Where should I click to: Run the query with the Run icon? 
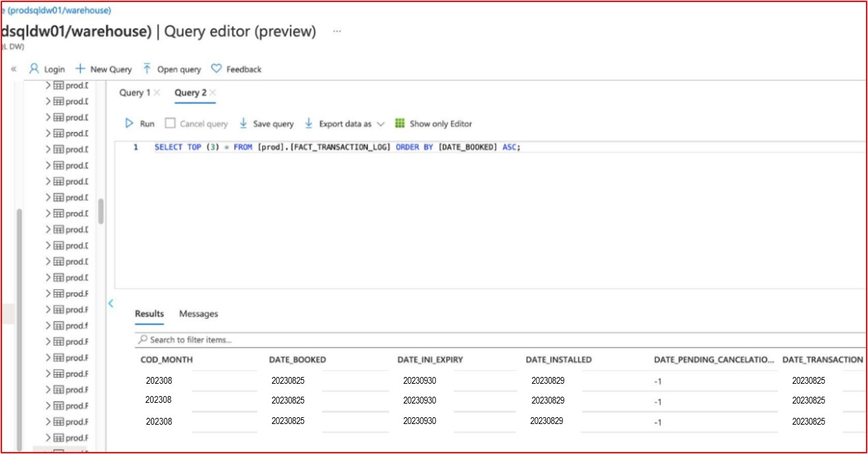click(x=129, y=123)
